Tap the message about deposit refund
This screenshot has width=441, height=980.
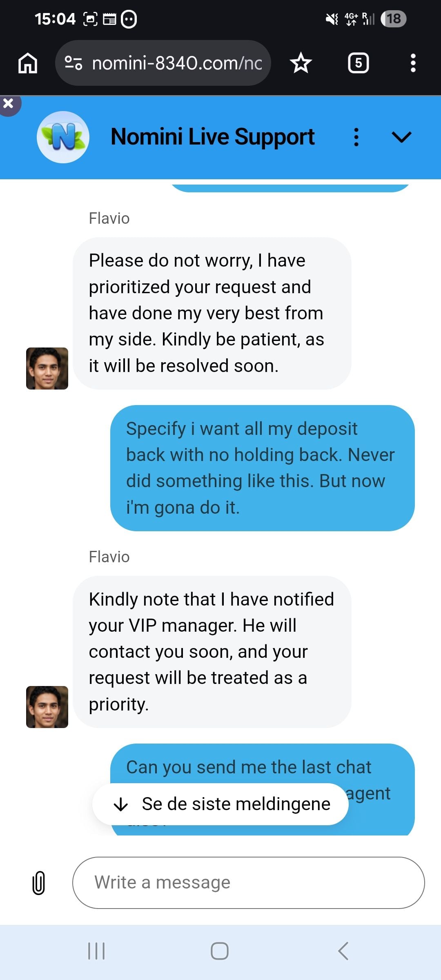point(263,468)
